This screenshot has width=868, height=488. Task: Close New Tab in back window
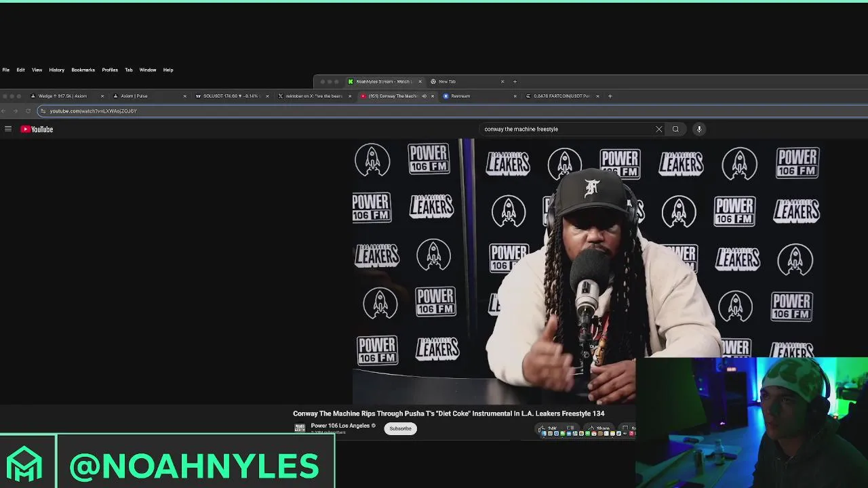pos(502,81)
